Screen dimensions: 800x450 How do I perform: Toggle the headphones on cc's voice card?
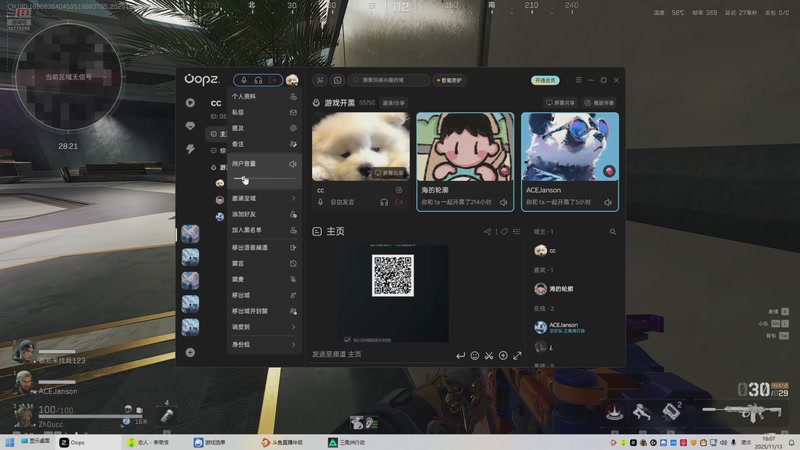click(384, 203)
